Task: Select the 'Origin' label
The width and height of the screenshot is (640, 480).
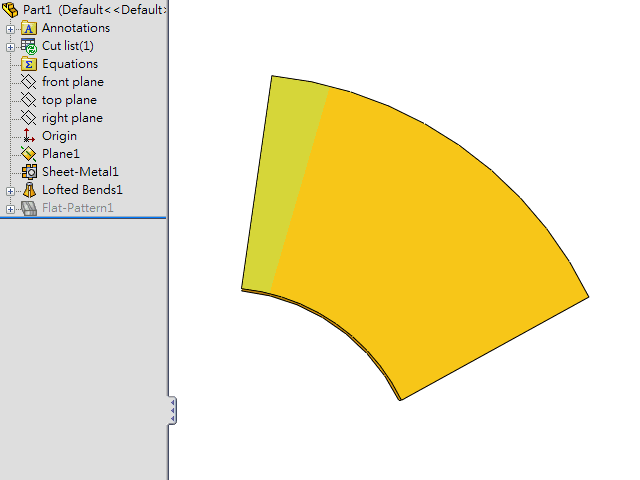Action: (x=60, y=136)
